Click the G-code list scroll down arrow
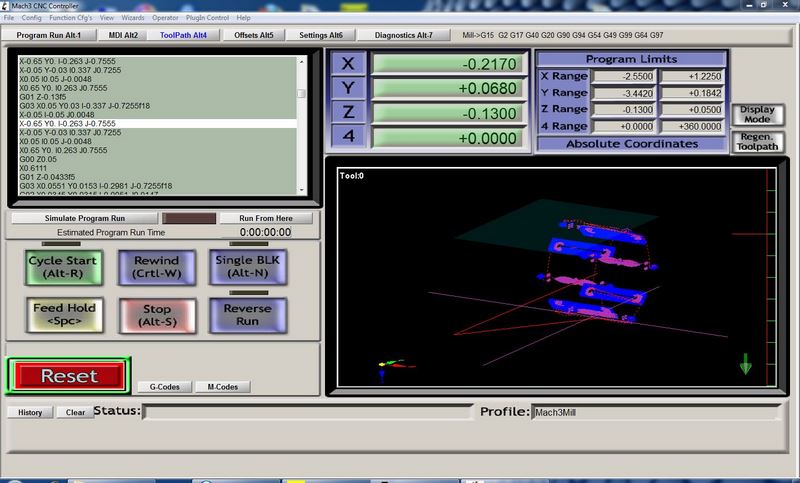The image size is (800, 483). pyautogui.click(x=302, y=190)
